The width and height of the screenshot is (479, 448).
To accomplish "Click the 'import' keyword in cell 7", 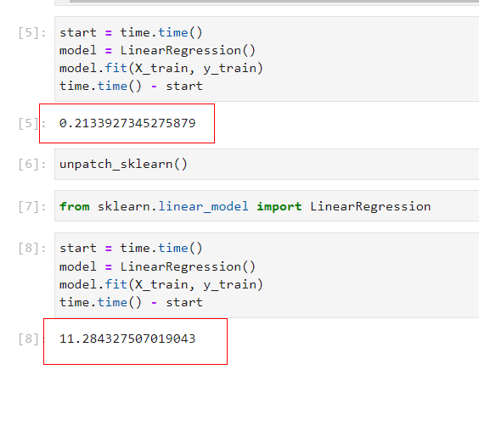I will (x=279, y=207).
